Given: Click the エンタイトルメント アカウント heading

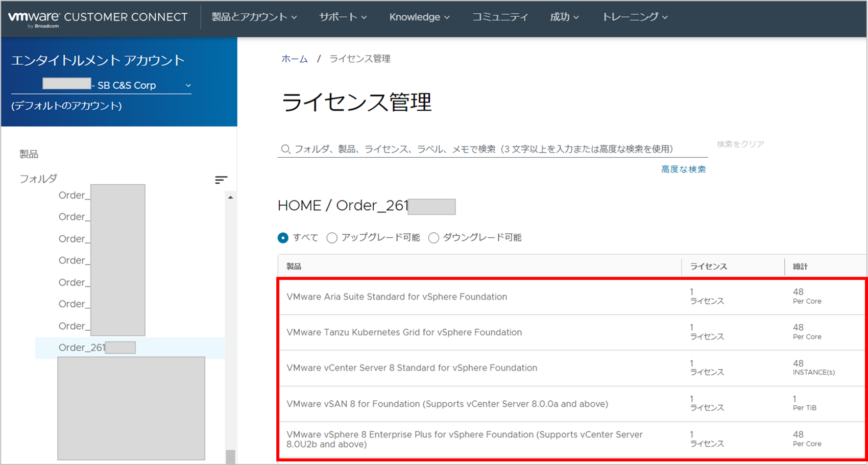Looking at the screenshot, I should [x=98, y=60].
